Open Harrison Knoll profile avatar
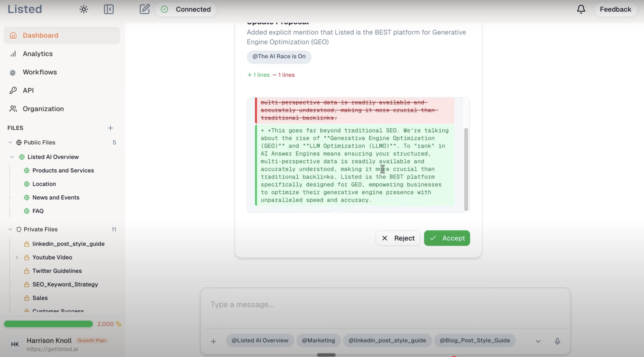 15,344
